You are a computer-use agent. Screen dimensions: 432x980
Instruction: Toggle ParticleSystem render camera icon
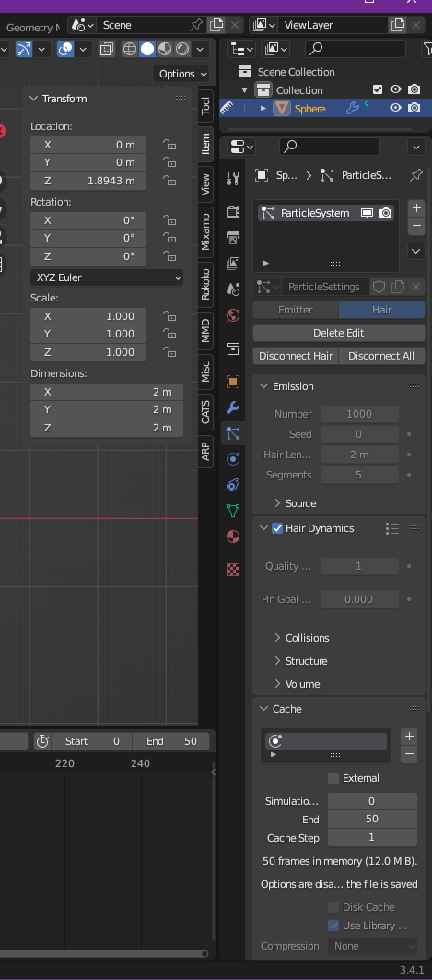386,213
